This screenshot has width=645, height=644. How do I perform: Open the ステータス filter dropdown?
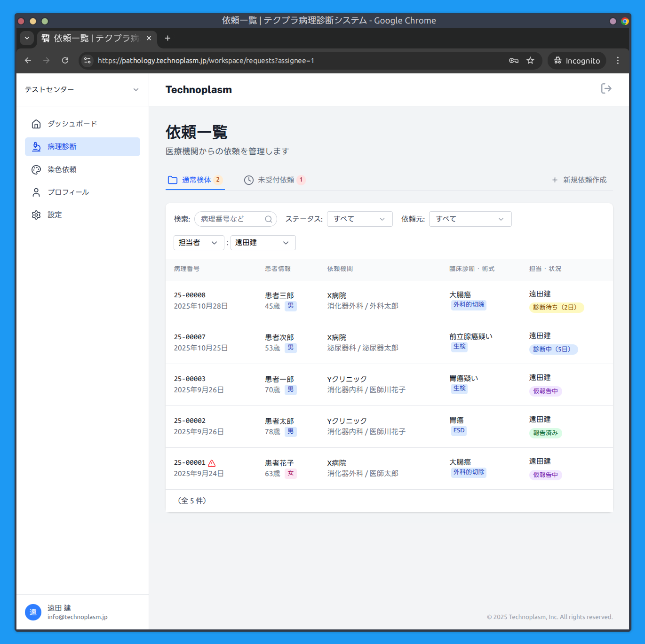click(359, 219)
